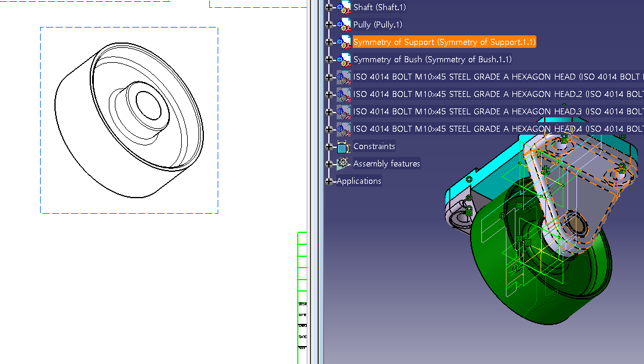The image size is (644, 364).
Task: Click the HEXAGON HEAD.2 bolt part icon
Action: point(344,94)
